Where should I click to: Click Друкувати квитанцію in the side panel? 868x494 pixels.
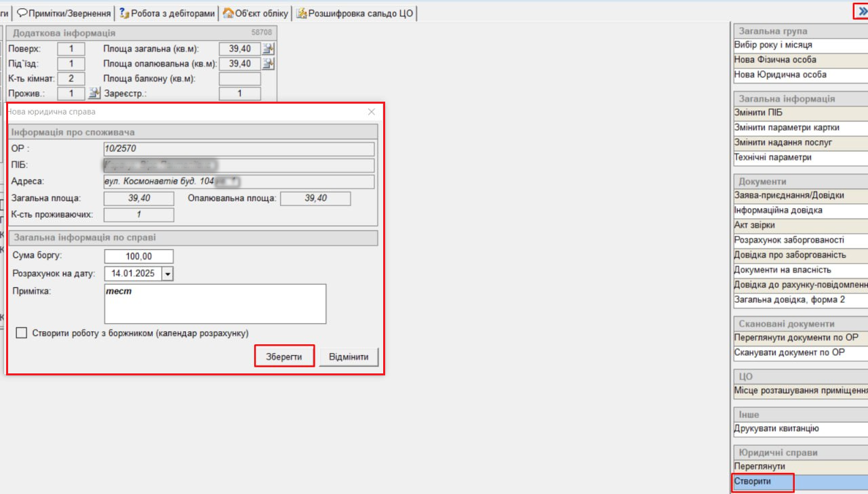pos(776,429)
